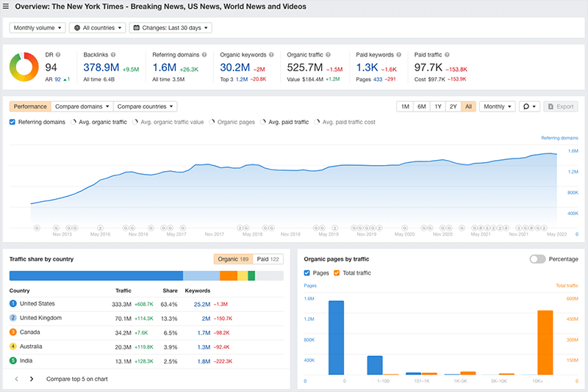Click the Organic traffic help icon
588x392 pixels.
tap(328, 54)
